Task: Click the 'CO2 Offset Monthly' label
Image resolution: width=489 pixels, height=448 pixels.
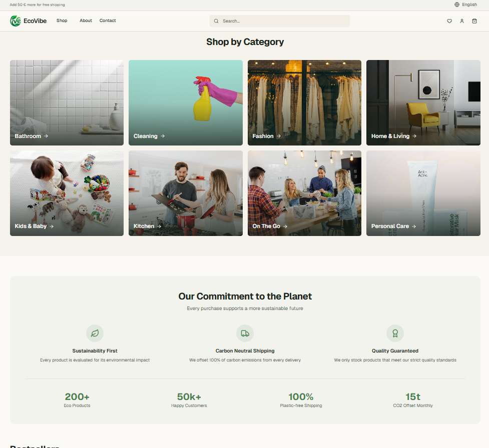Action: pyautogui.click(x=413, y=405)
